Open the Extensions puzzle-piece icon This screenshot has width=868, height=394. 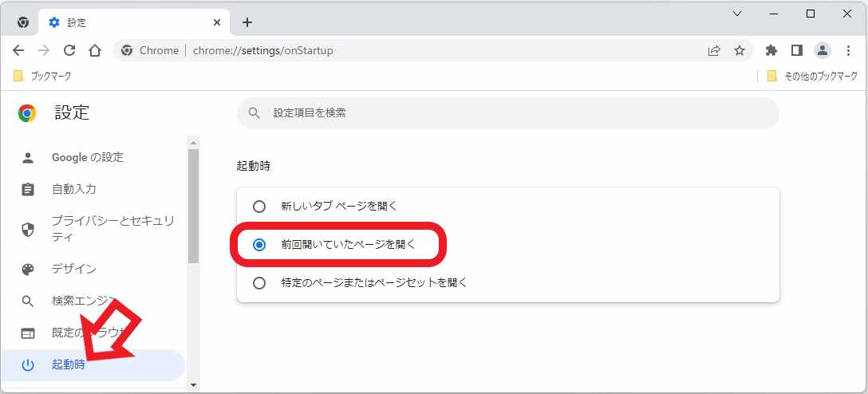771,50
